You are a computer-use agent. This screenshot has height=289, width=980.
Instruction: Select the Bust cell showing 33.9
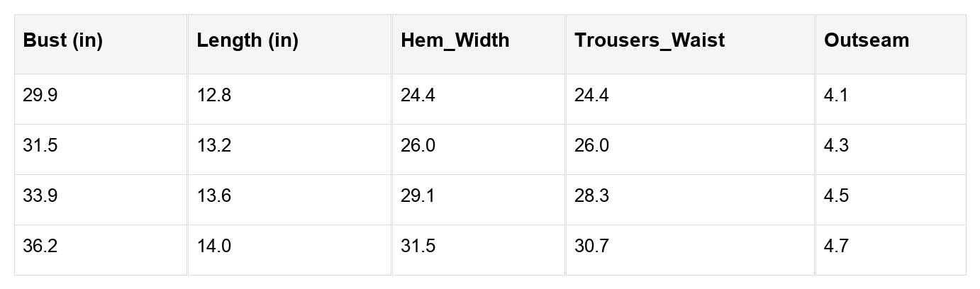(x=40, y=195)
